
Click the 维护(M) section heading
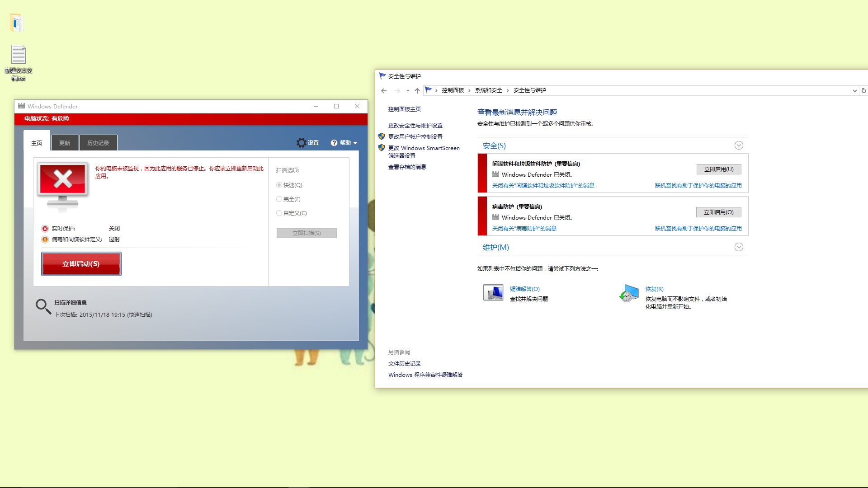[x=496, y=248]
